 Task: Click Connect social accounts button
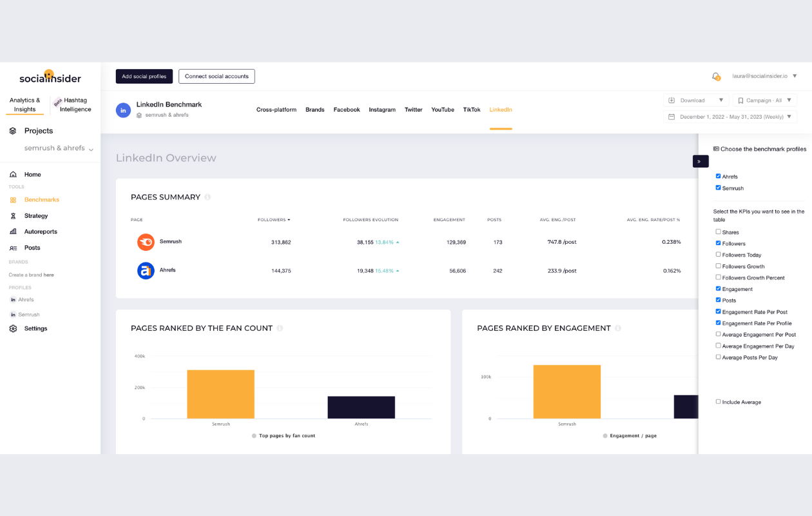pyautogui.click(x=217, y=76)
